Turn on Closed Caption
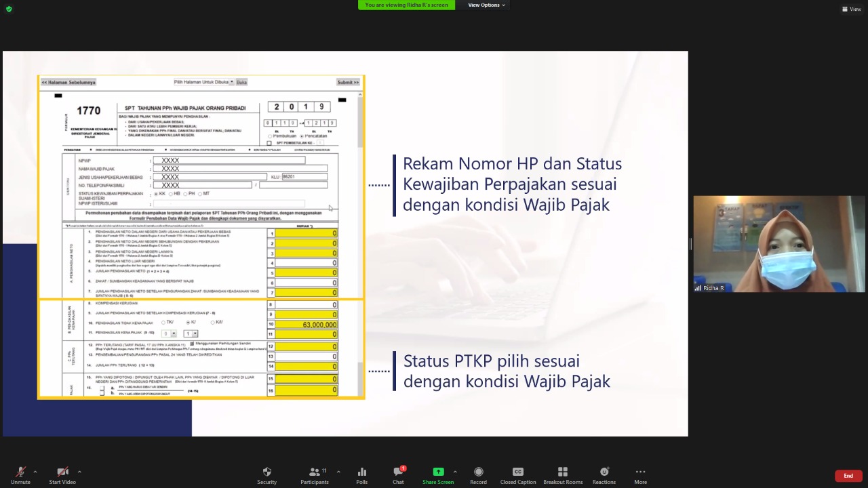The width and height of the screenshot is (868, 488). point(517,474)
